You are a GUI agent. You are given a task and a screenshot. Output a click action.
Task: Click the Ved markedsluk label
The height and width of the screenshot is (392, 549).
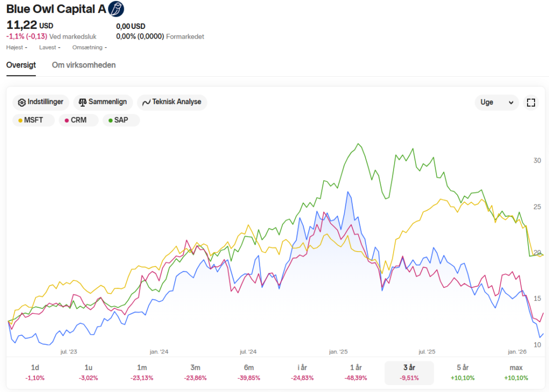73,36
